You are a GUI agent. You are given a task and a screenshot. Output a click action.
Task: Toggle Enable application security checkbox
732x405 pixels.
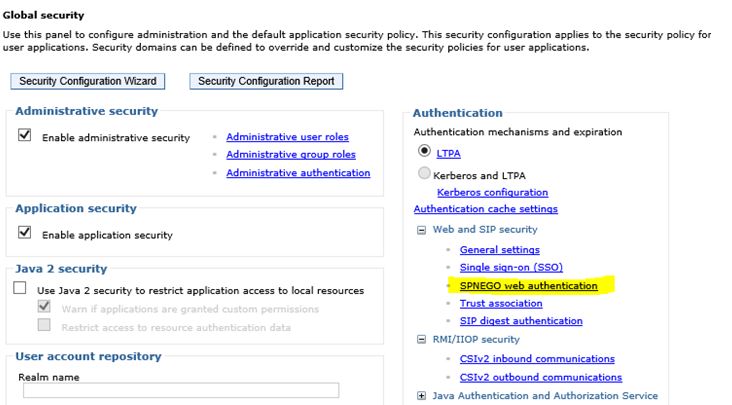(x=24, y=232)
